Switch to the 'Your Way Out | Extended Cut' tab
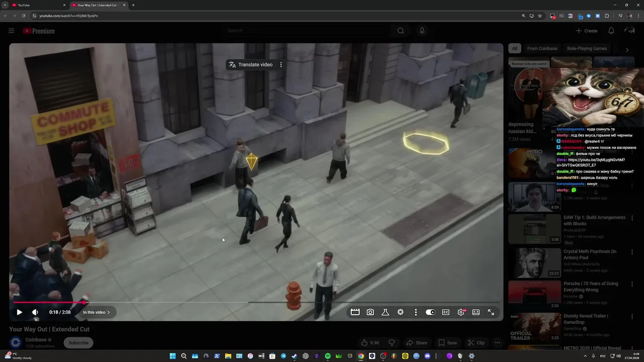The image size is (644, 362). click(99, 5)
